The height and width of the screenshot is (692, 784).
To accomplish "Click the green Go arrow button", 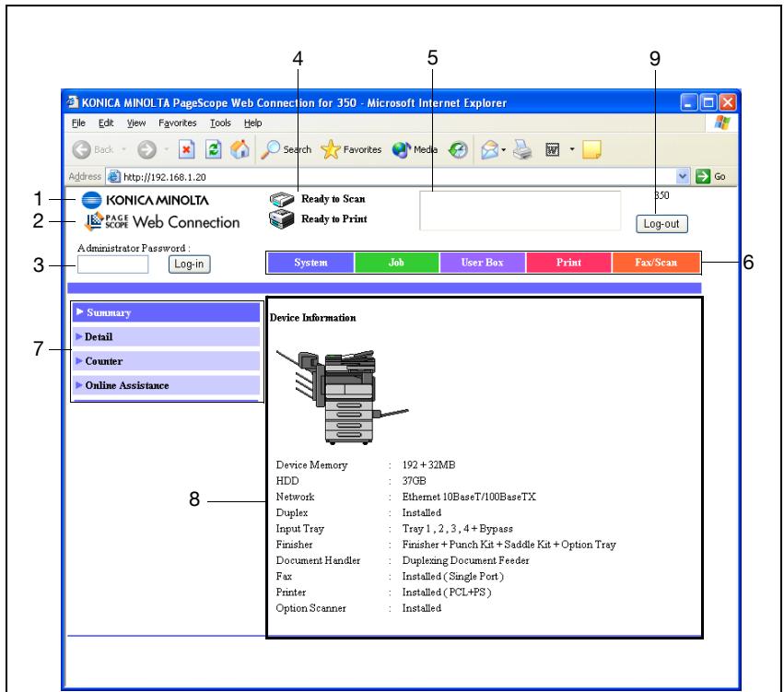I will click(x=703, y=176).
